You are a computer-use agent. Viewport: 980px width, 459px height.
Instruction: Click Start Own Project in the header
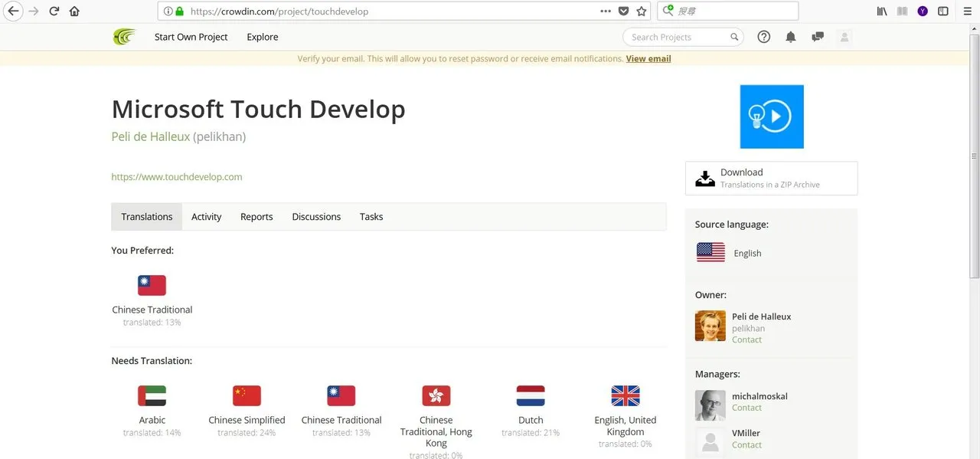coord(191,37)
